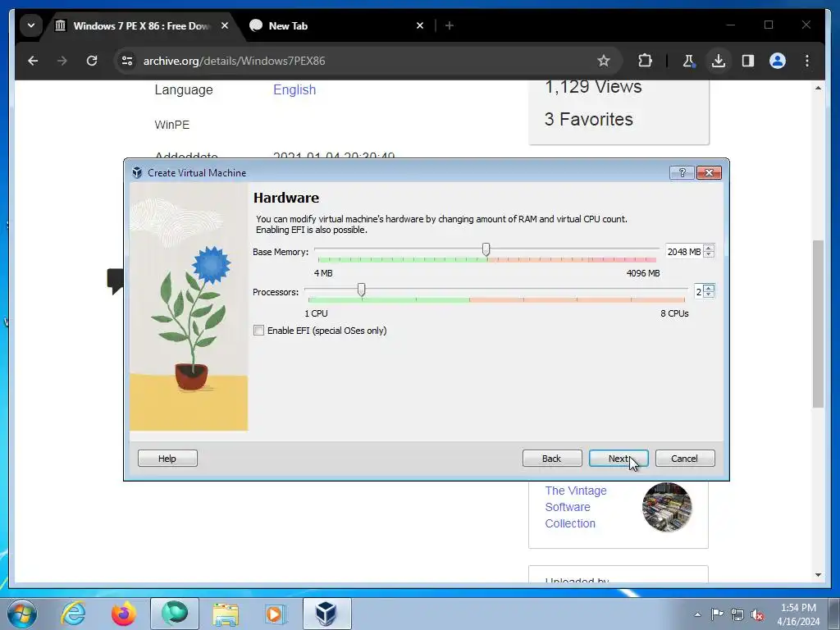Reload the archive.org page

92,61
